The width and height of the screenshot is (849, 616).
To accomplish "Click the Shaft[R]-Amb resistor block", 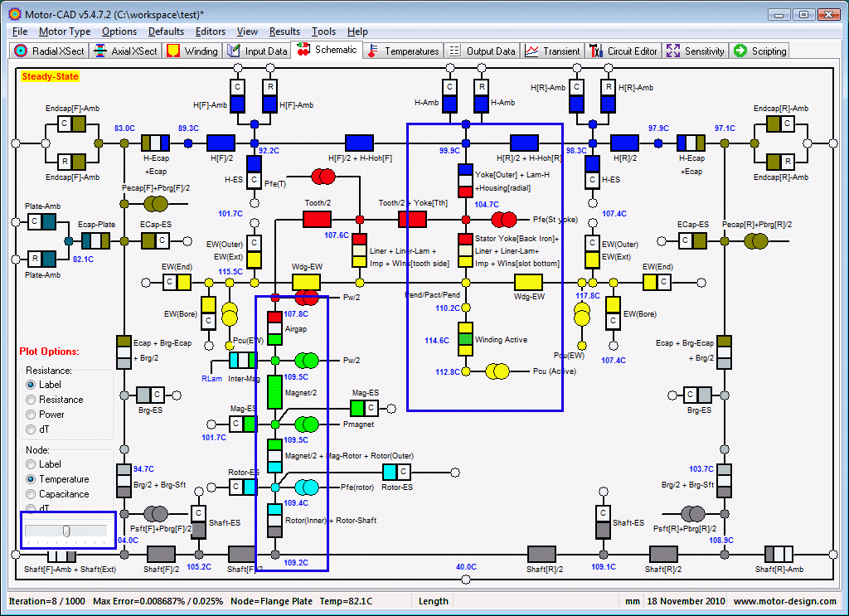I will point(779,555).
